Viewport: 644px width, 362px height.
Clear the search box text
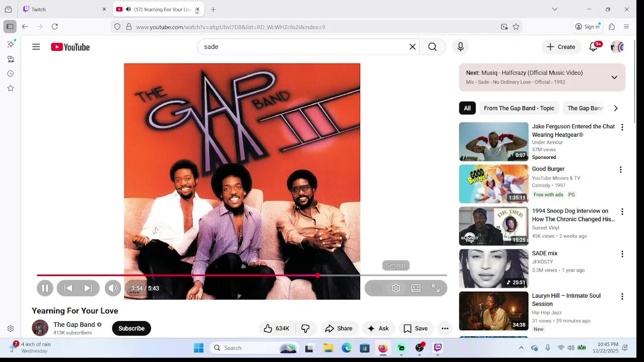point(413,47)
